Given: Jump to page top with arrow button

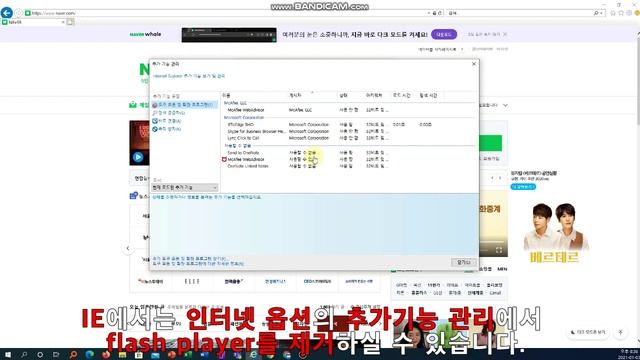Looking at the screenshot, I should pyautogui.click(x=621, y=332).
